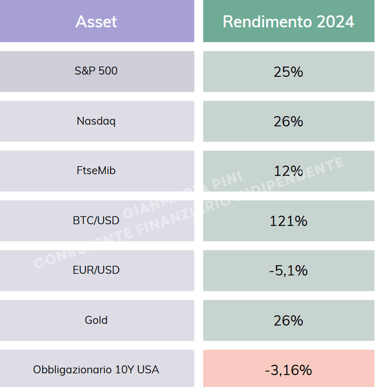Click the 121% return cell
Viewport: 375px width, 387px height.
point(289,221)
